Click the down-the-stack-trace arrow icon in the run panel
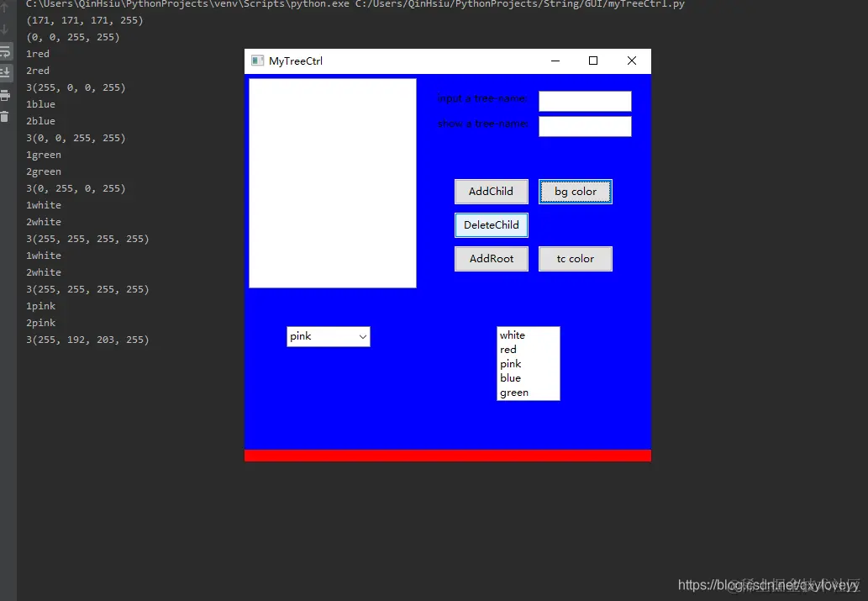 [5, 29]
